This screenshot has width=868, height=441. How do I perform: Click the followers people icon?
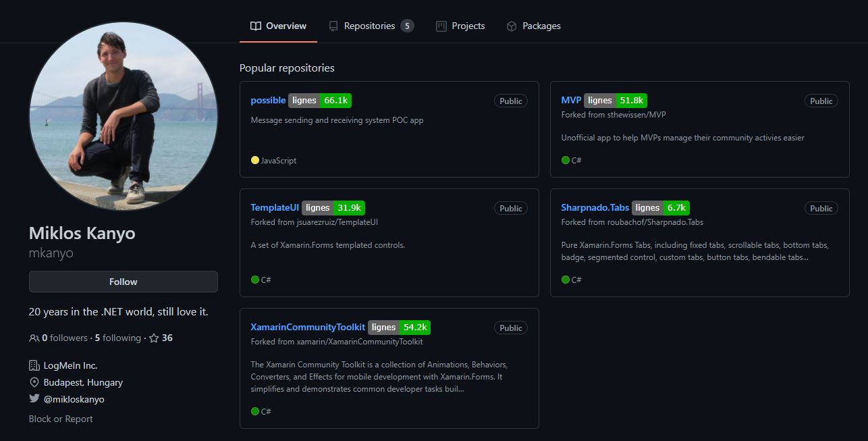click(x=34, y=338)
